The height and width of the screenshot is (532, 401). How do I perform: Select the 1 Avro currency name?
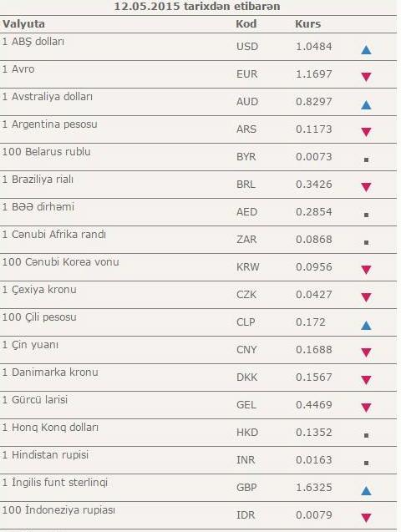pyautogui.click(x=18, y=68)
